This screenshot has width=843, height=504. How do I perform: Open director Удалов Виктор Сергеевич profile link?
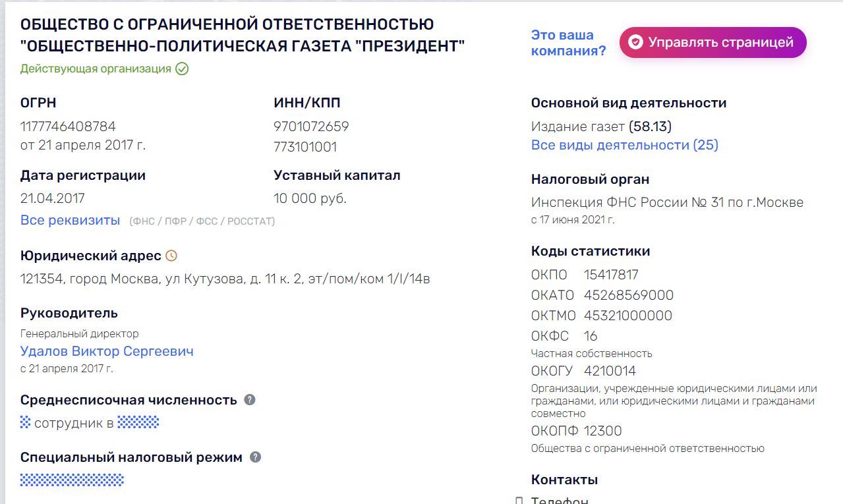(x=107, y=351)
